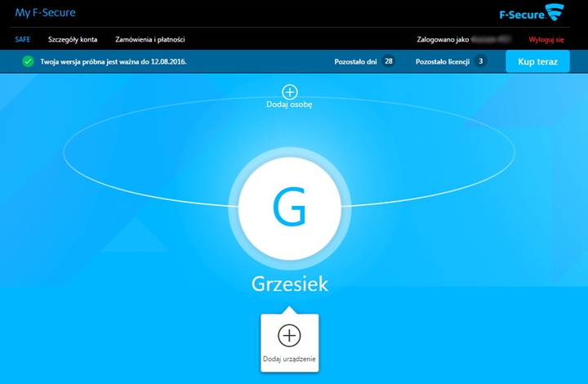Click the plus icon in the device card
Screen dimensions: 588x384
click(x=289, y=335)
